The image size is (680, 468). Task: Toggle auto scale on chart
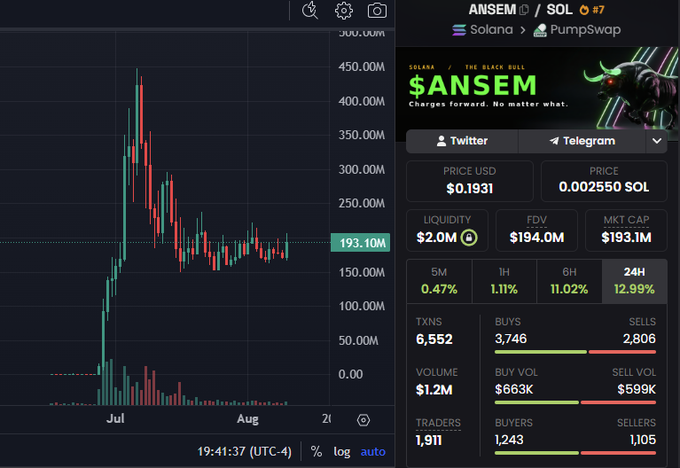[373, 452]
